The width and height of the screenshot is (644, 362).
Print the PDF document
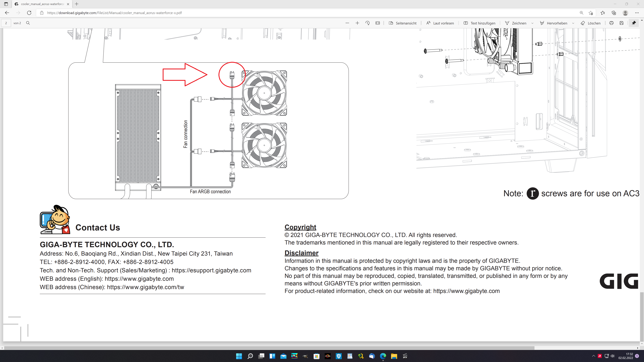click(611, 23)
